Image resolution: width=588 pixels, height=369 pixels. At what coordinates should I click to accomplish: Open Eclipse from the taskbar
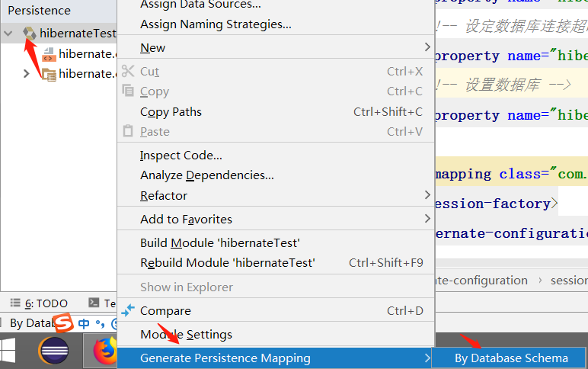[x=53, y=351]
